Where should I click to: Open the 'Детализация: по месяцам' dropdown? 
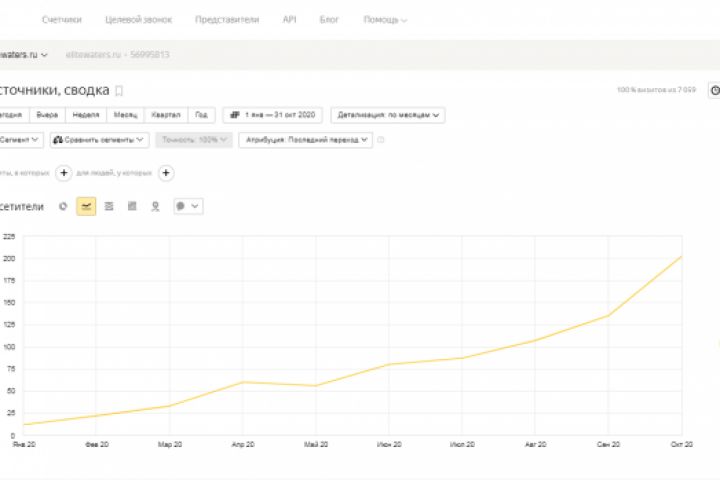coord(388,115)
